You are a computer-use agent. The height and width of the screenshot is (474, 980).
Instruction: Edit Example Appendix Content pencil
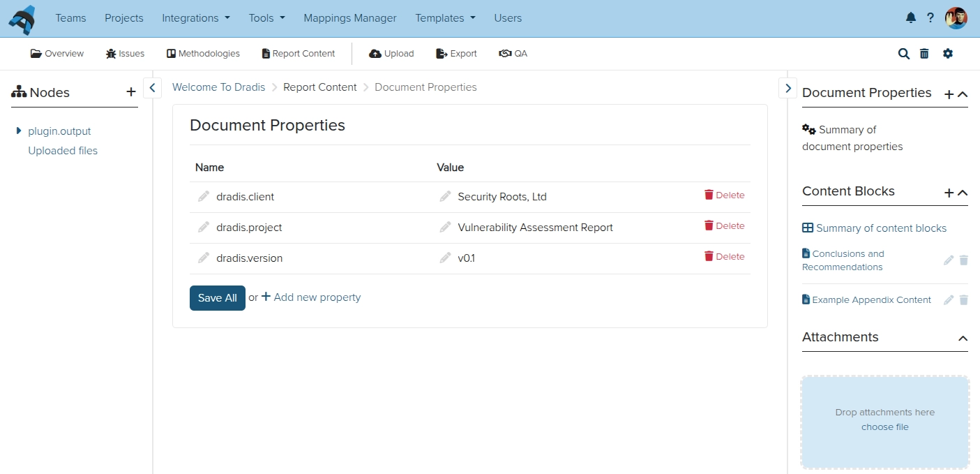click(949, 300)
